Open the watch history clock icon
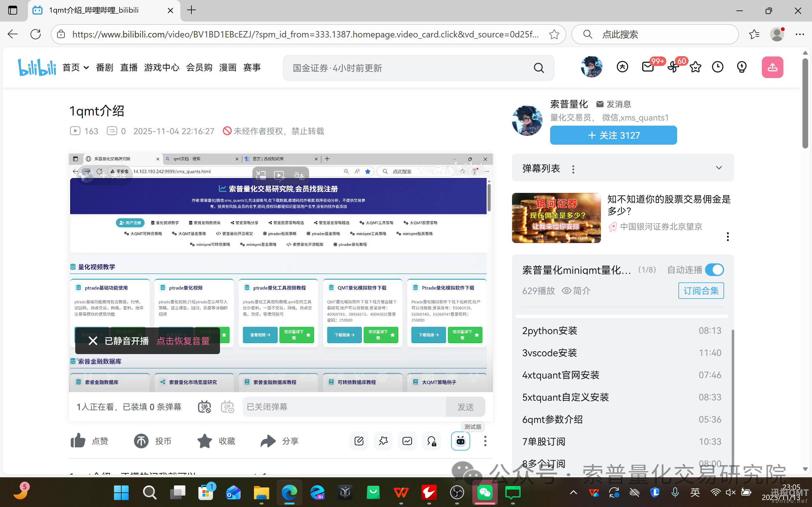 [718, 67]
